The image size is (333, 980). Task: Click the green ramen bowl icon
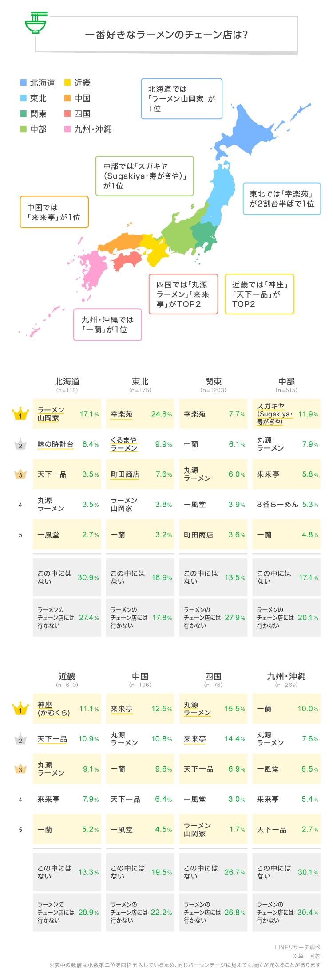[x=36, y=23]
